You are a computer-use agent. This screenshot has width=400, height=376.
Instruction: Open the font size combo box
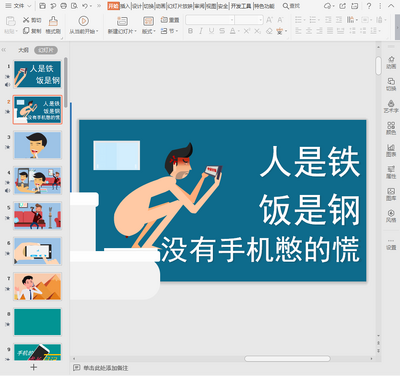tap(249, 20)
